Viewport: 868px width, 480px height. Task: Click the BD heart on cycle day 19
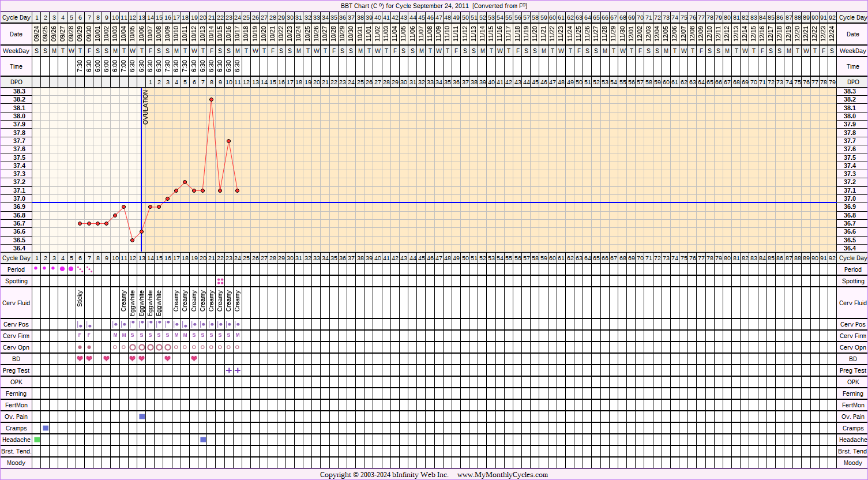click(194, 359)
